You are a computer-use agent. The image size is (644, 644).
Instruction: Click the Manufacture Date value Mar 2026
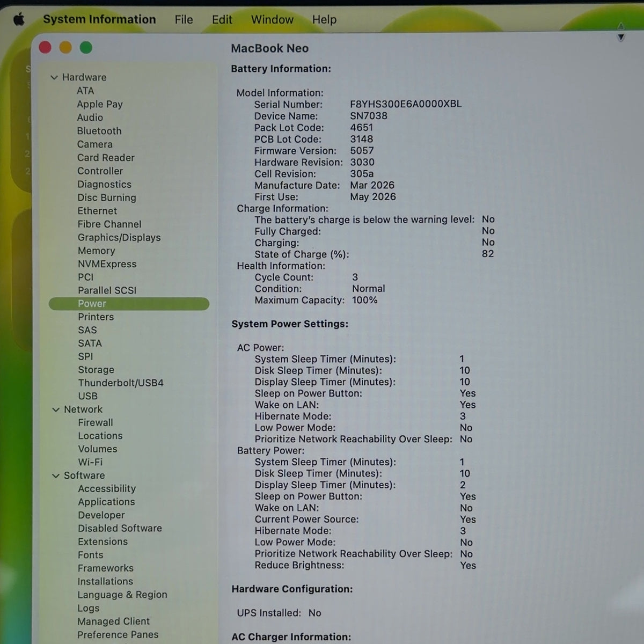pos(372,185)
